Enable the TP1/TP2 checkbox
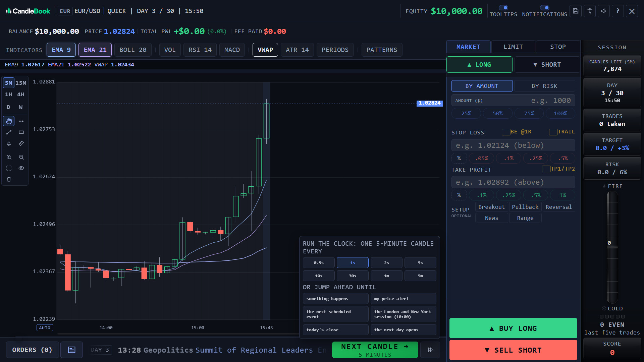 pyautogui.click(x=546, y=169)
